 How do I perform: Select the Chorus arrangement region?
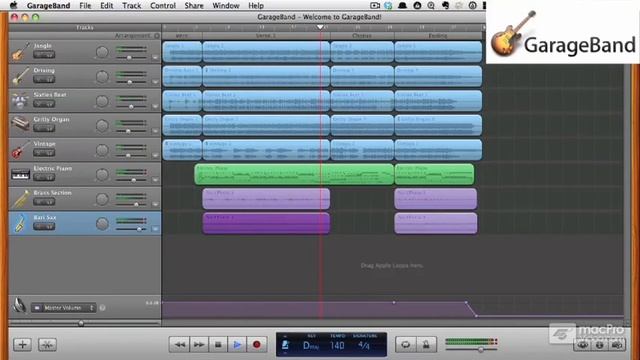[x=362, y=36]
